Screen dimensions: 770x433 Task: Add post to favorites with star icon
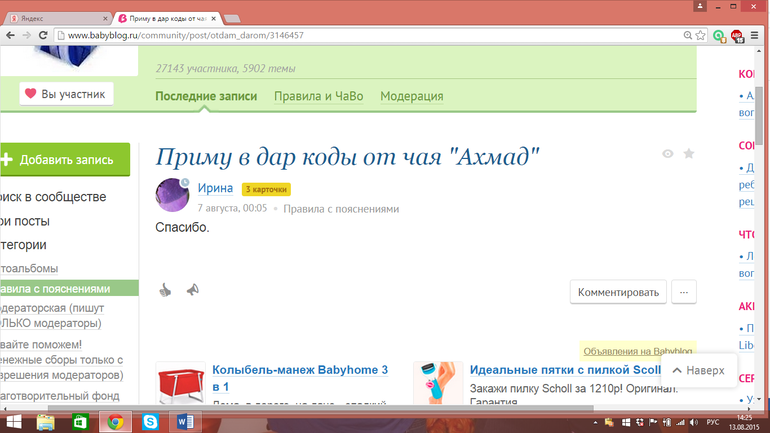click(689, 154)
